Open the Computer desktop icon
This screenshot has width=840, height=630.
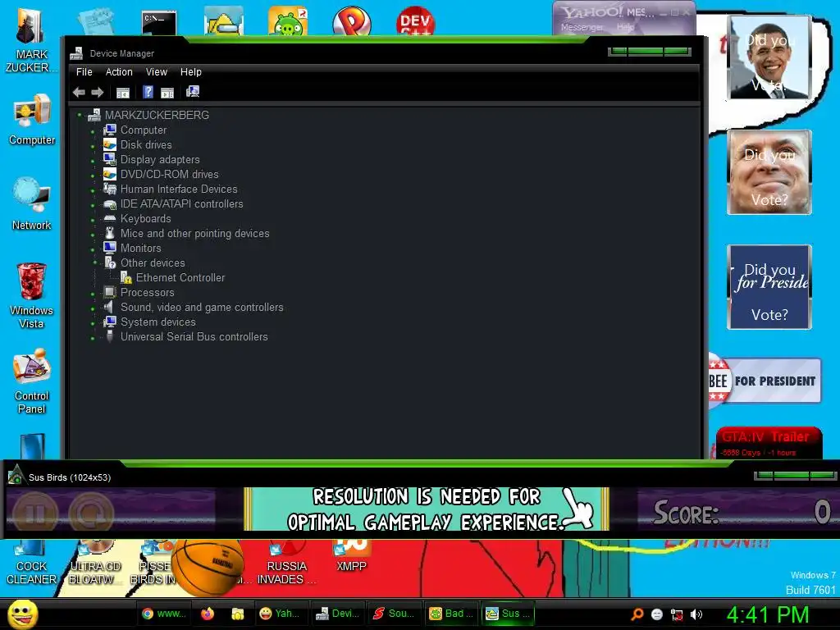[x=32, y=120]
